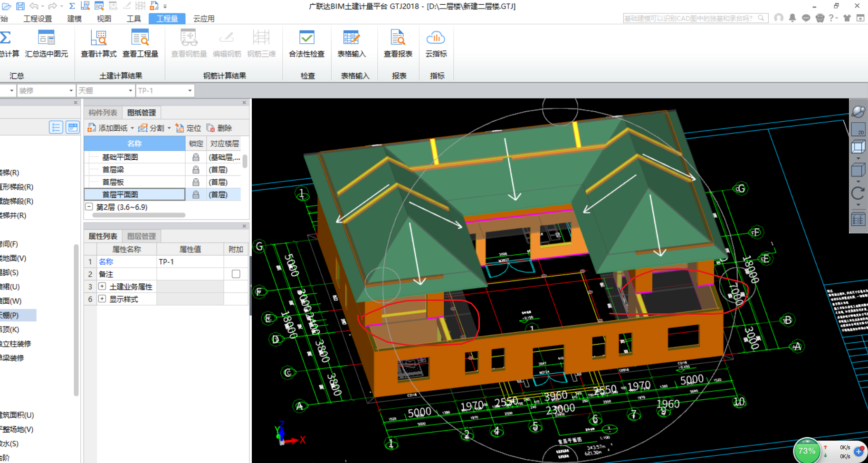Viewport: 868px width, 463px height.
Task: Select 首层梁 drawing row
Action: click(x=134, y=170)
